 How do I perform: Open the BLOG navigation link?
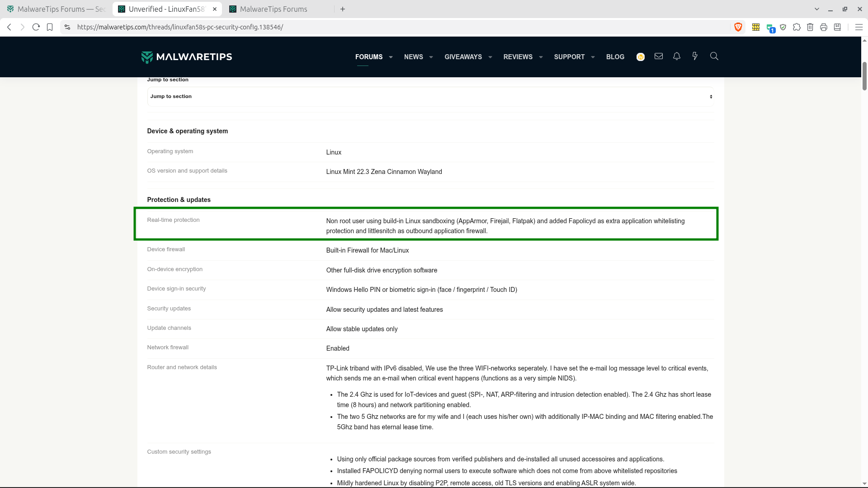point(615,57)
